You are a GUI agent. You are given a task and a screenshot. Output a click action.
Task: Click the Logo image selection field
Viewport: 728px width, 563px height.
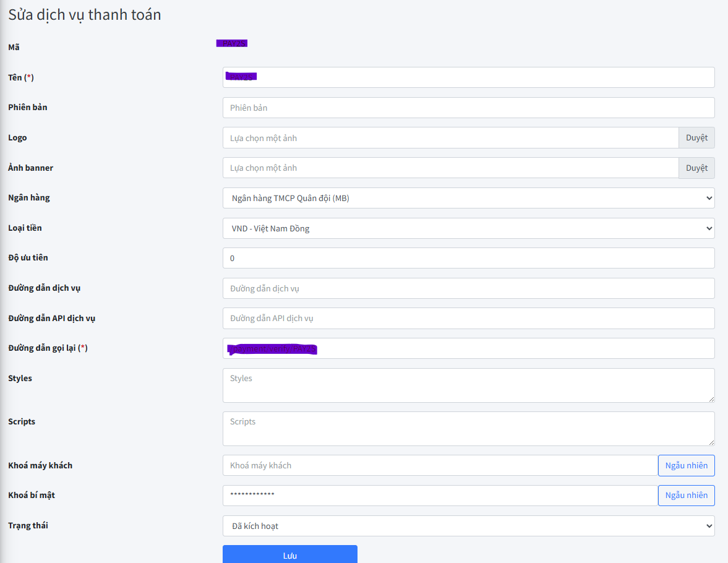(450, 138)
